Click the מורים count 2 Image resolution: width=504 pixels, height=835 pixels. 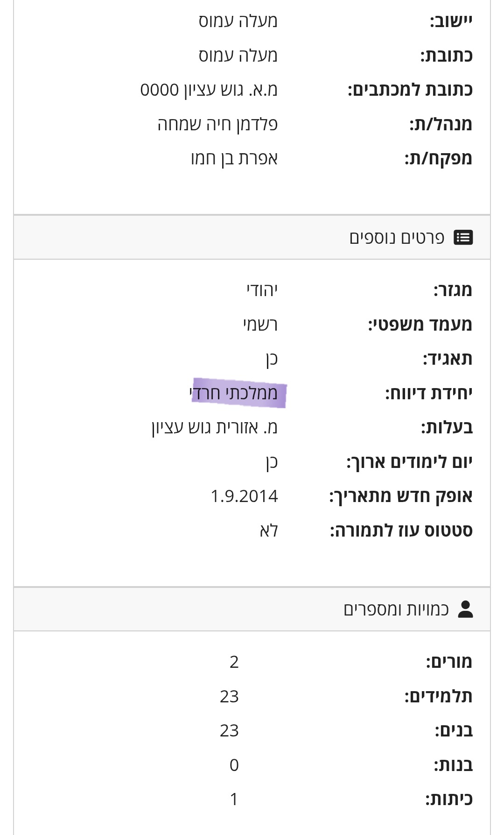(x=234, y=662)
